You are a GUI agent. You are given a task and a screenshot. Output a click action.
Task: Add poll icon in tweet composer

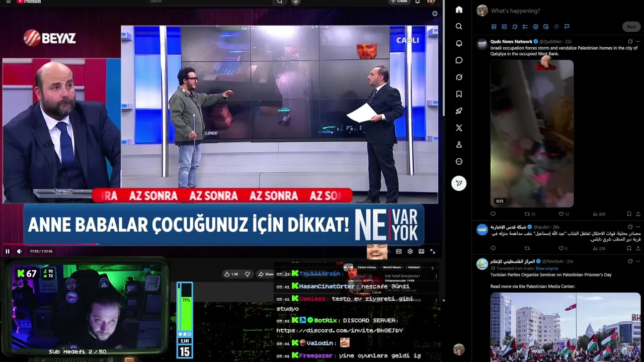tap(525, 27)
